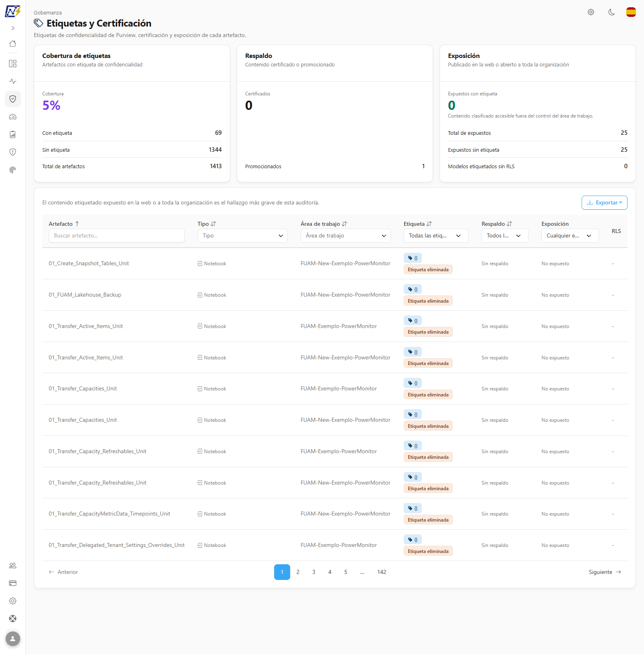This screenshot has width=644, height=654.
Task: Click the tag badge in 01_Transfer_Delegated_Tenant_Settings_Overrides_Unit row
Action: click(x=413, y=540)
